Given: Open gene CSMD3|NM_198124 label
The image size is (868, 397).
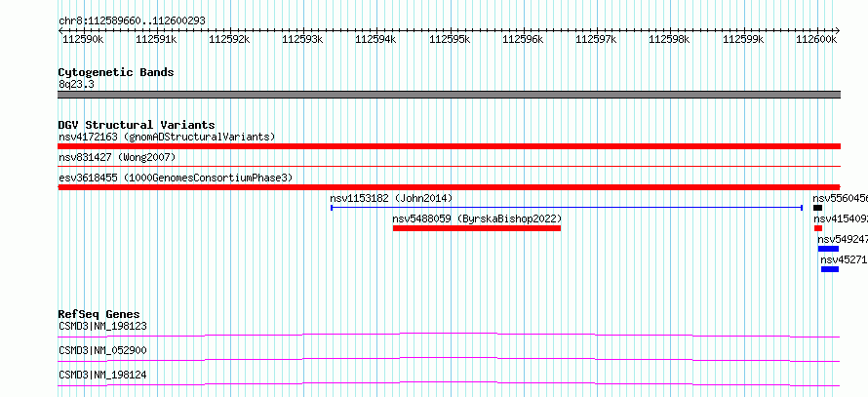Looking at the screenshot, I should pyautogui.click(x=103, y=375).
